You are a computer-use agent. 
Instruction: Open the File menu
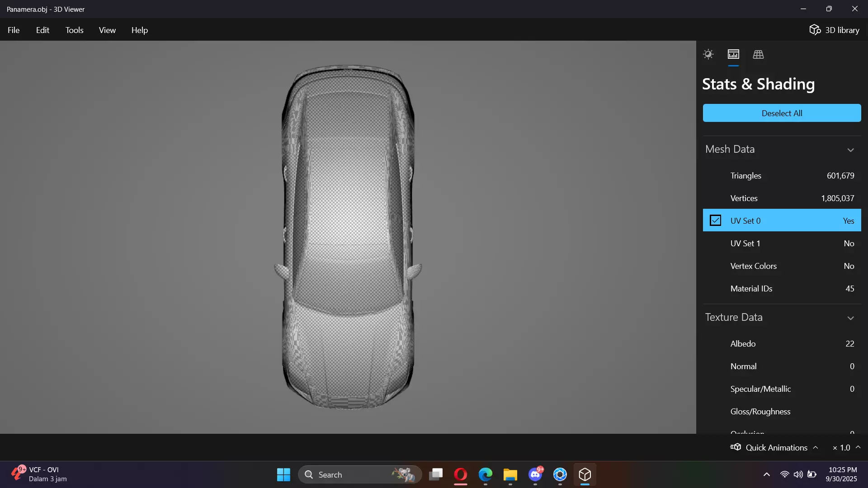(x=14, y=30)
